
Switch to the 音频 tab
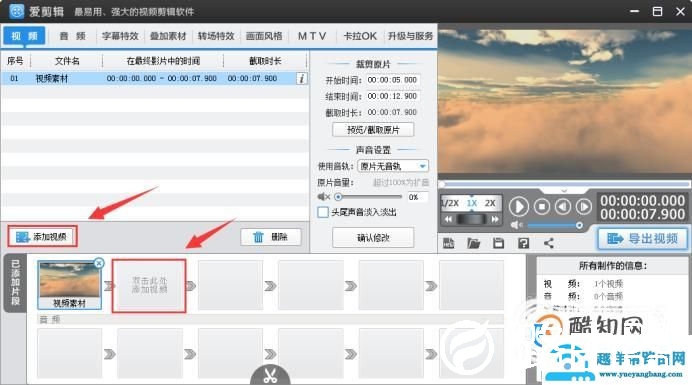pos(72,36)
